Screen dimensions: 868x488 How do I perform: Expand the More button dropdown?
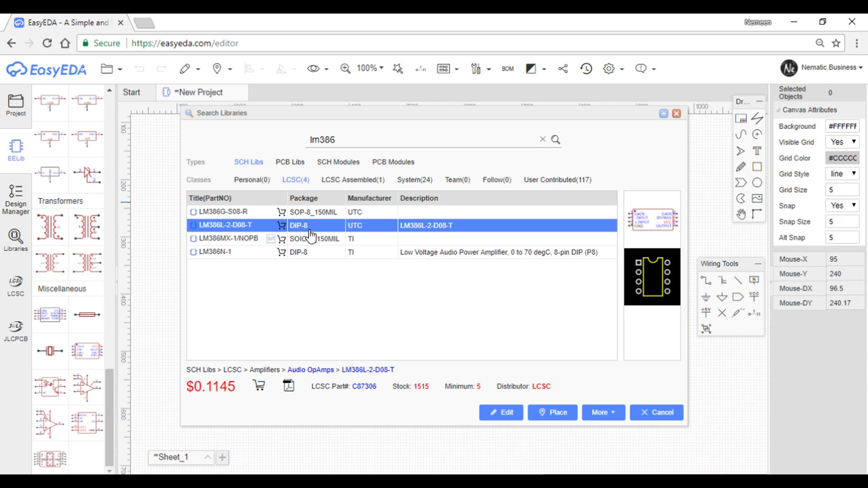point(604,412)
